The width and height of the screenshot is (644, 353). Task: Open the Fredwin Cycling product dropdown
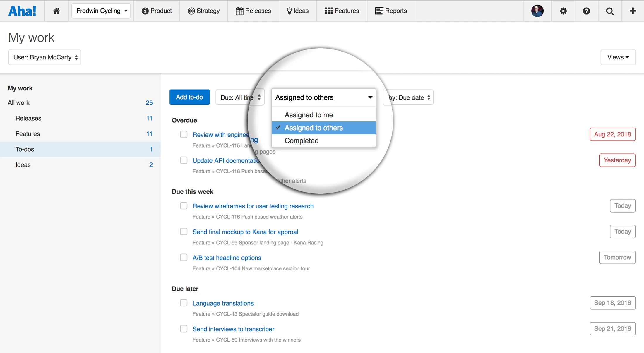tap(101, 11)
